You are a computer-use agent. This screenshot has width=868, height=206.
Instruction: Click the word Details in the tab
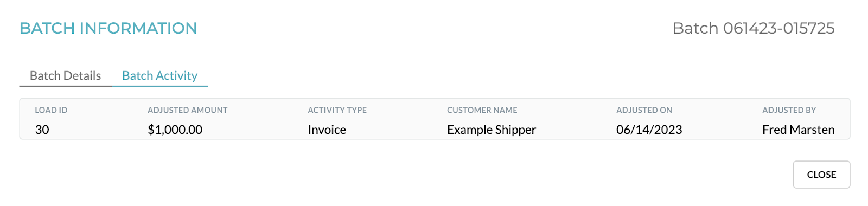point(82,76)
